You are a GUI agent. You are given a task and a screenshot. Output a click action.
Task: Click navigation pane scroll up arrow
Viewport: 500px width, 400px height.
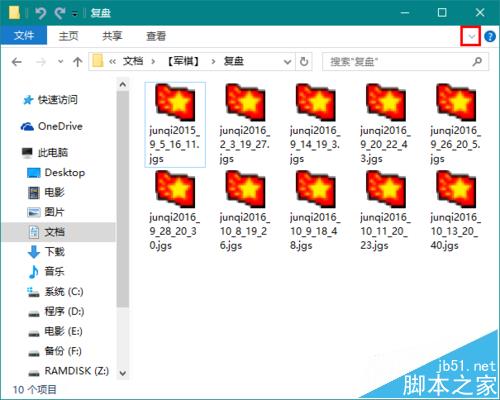123,84
